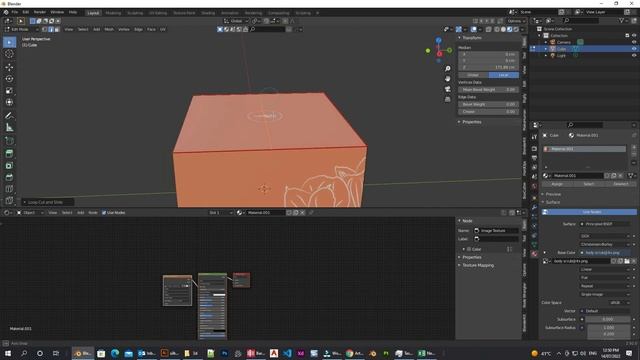Select the Transform tool in viewport toolbar
This screenshot has width=640, height=360.
point(9,102)
